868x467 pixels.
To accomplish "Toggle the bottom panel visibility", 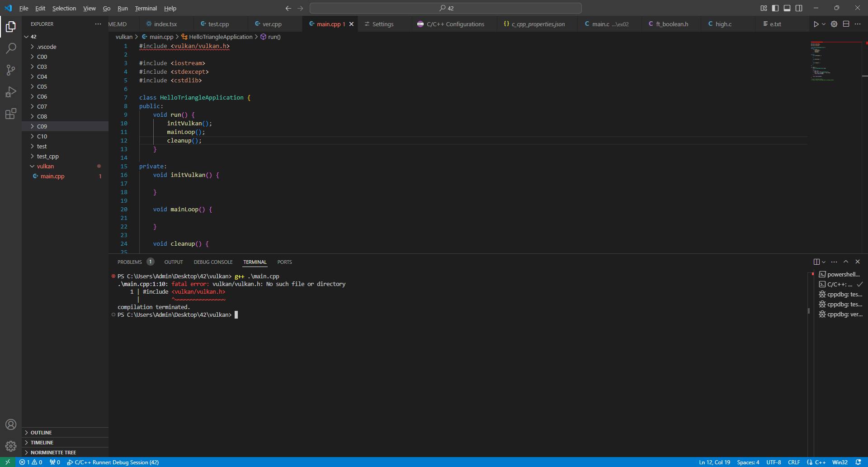I will 787,8.
